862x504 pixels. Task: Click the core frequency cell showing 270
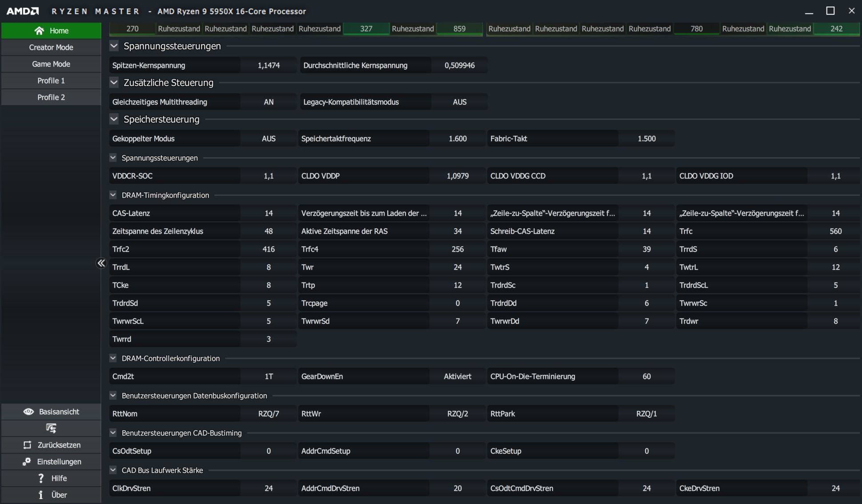[x=132, y=29]
